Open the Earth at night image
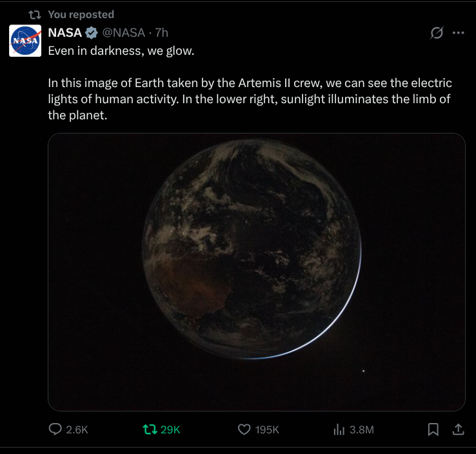The image size is (476, 454). pyautogui.click(x=256, y=271)
